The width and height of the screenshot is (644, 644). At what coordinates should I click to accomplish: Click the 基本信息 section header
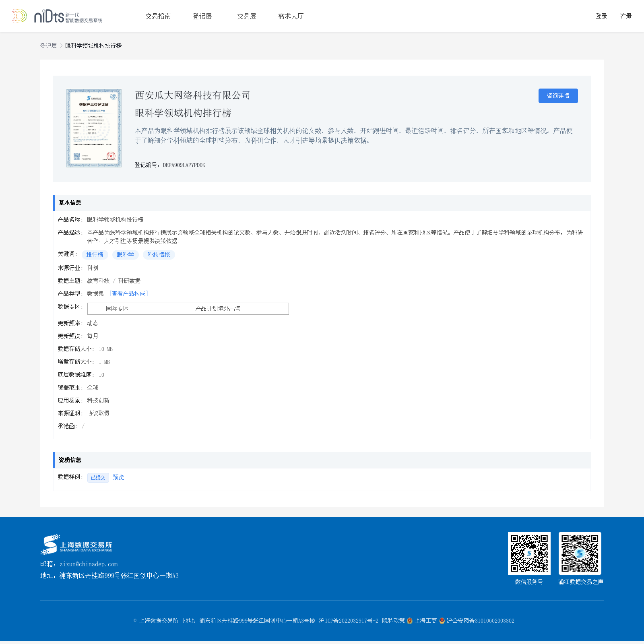(322, 203)
